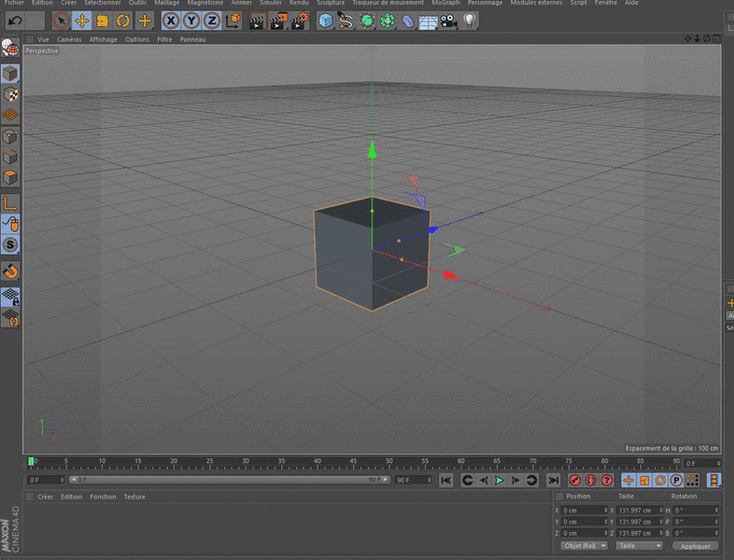The width and height of the screenshot is (734, 560).
Task: Open the Panneau viewport menu
Action: [x=193, y=39]
